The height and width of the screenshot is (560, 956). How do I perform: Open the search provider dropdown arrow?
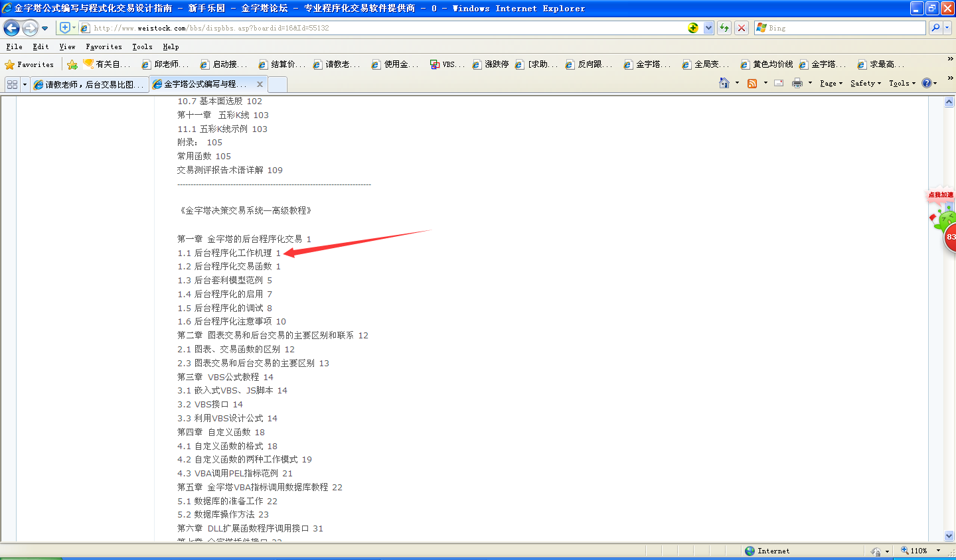947,28
